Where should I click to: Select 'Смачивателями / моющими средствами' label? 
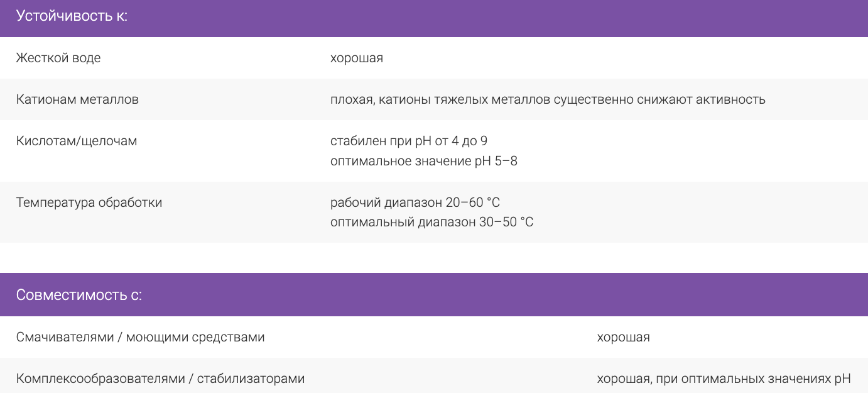pos(140,337)
